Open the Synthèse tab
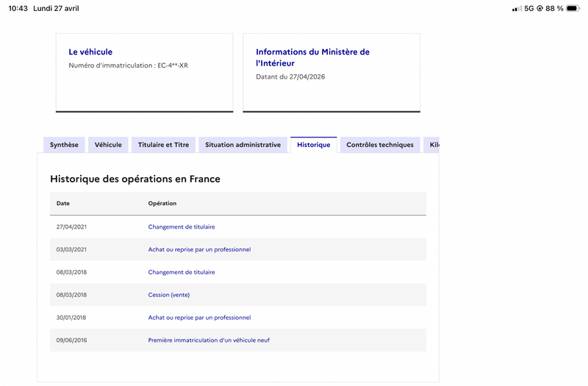This screenshot has width=588, height=386. 64,145
